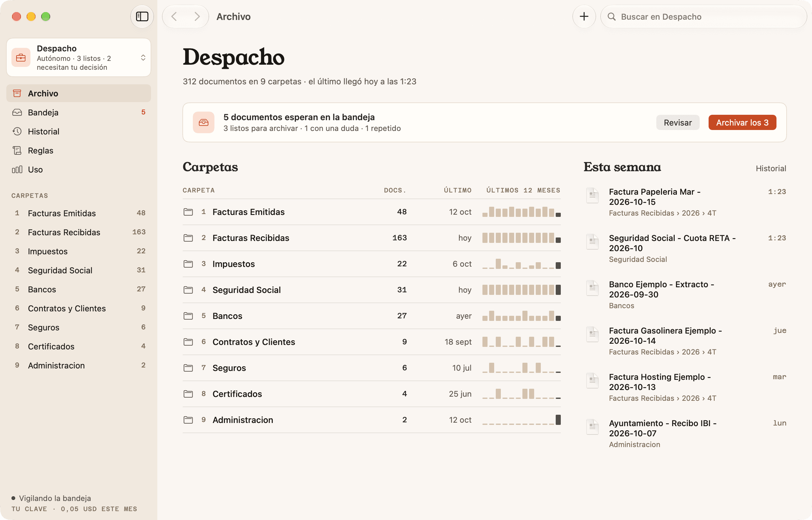Open the Bandeja inbox icon in sidebar
812x520 pixels.
pos(17,113)
